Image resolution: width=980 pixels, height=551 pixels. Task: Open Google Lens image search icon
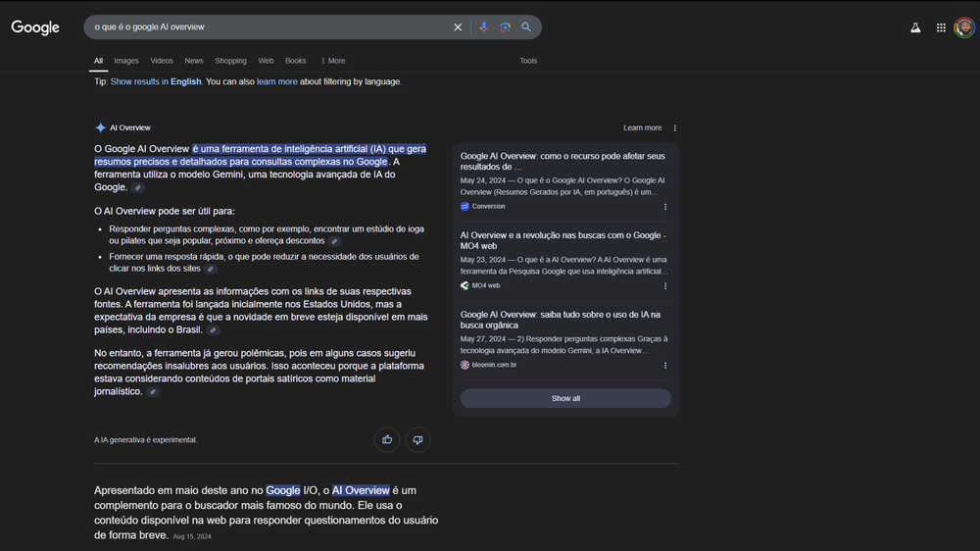(x=505, y=26)
